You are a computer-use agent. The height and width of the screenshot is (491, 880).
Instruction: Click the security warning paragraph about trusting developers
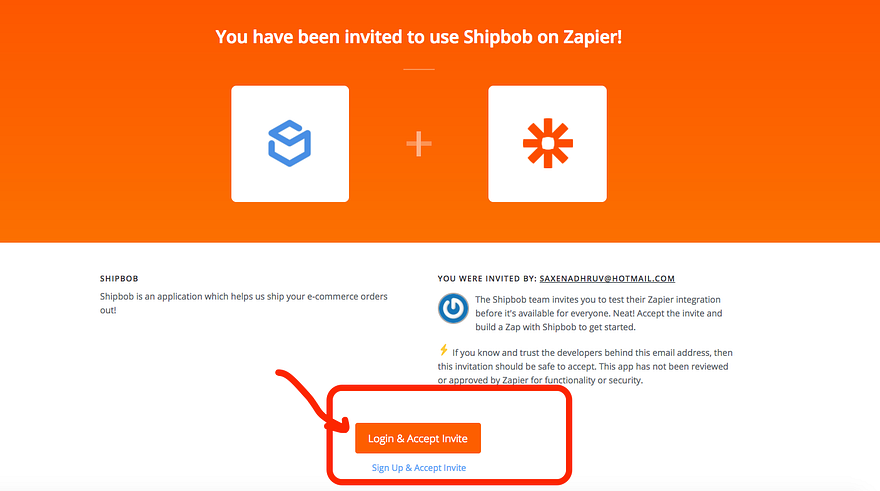coord(590,366)
